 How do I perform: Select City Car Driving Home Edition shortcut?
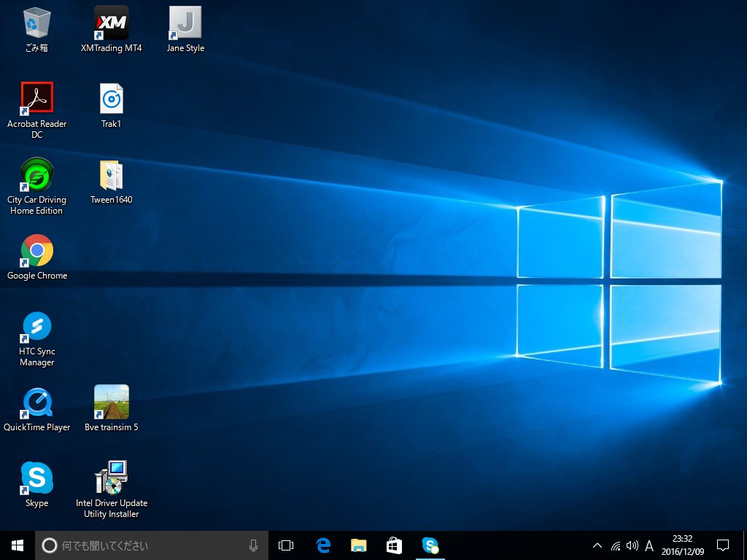[36, 175]
